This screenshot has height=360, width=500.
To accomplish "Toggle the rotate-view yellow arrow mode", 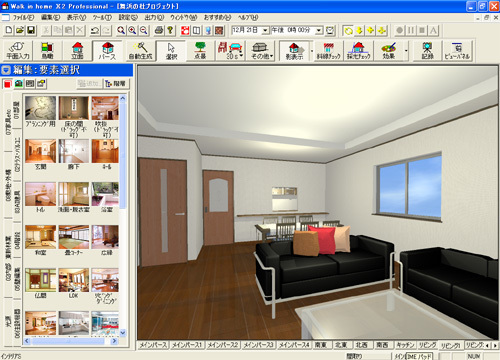I will pos(348,31).
